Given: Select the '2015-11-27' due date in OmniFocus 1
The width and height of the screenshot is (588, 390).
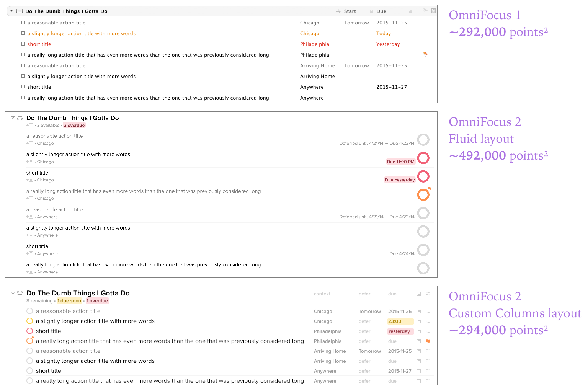Looking at the screenshot, I should [392, 87].
